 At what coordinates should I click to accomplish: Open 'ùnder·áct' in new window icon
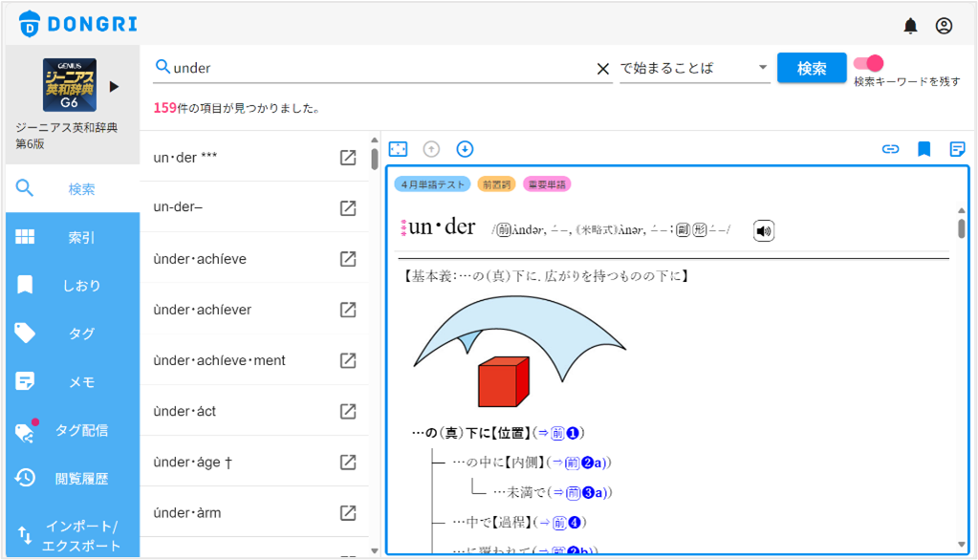tap(348, 412)
